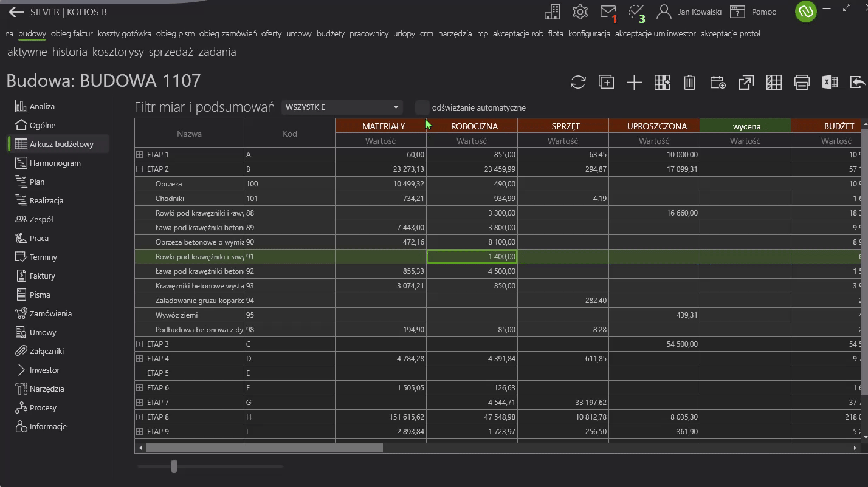Expand ETAP 8 row
This screenshot has height=487, width=868.
click(139, 417)
